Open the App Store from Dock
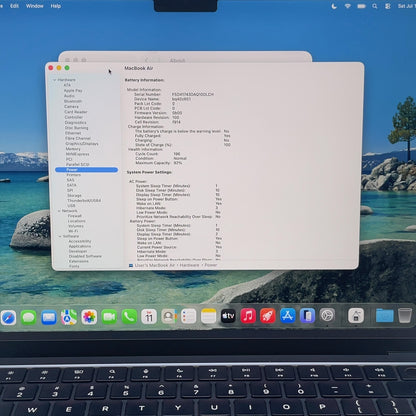Screen dimensions: 416x416 pyautogui.click(x=288, y=316)
